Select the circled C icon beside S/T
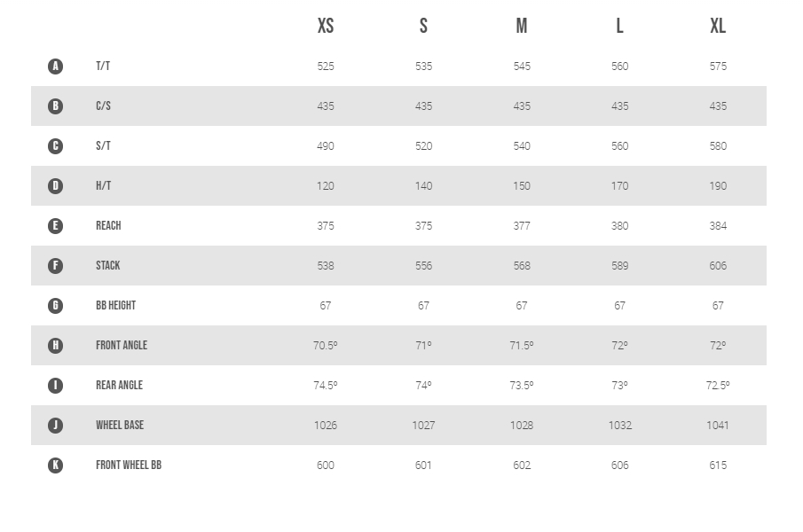This screenshot has width=803, height=532. tap(55, 145)
